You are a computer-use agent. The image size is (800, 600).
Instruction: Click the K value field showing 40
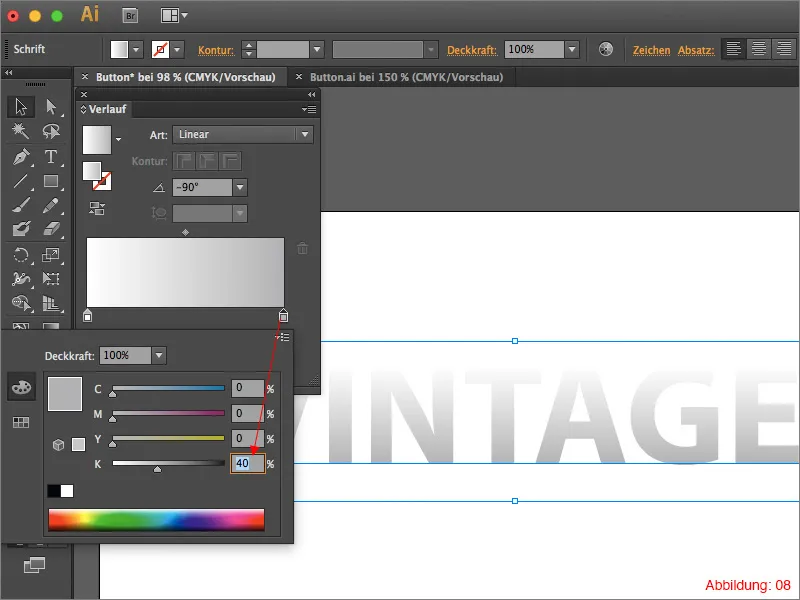coord(248,463)
